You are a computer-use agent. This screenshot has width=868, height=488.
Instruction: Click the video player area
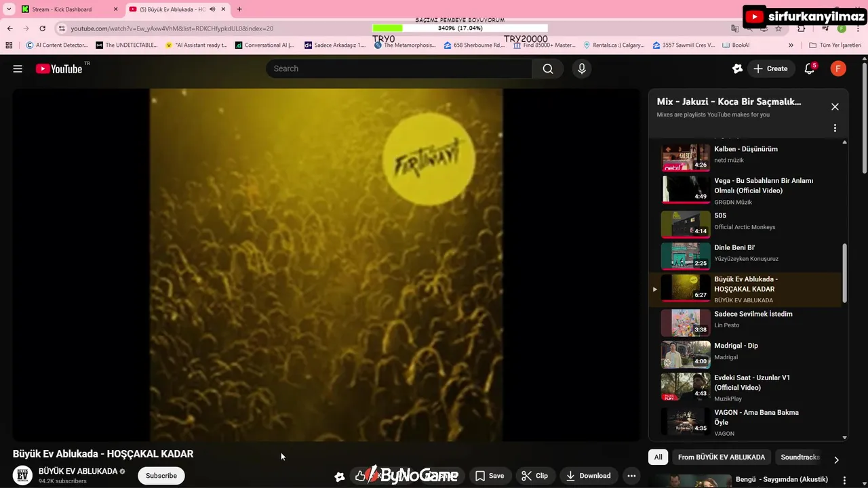click(326, 265)
